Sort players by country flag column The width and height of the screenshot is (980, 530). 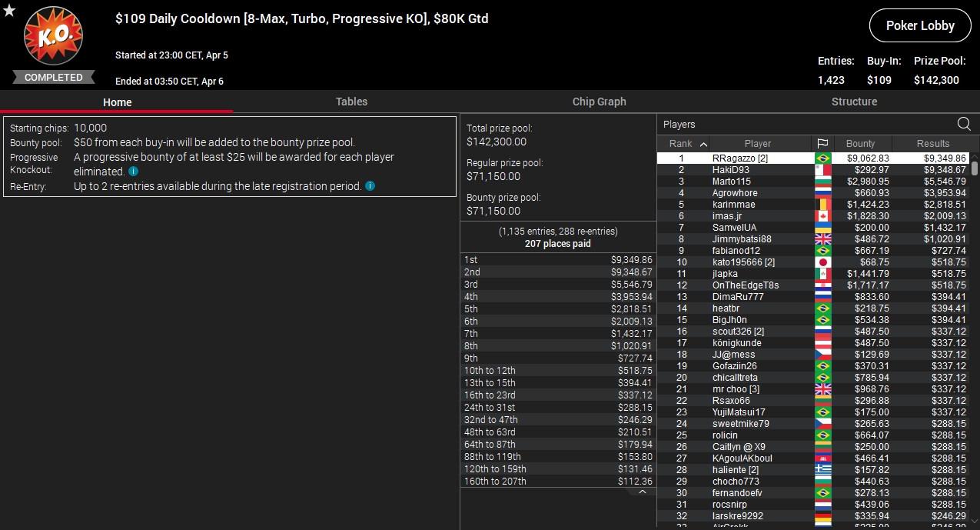coord(822,144)
